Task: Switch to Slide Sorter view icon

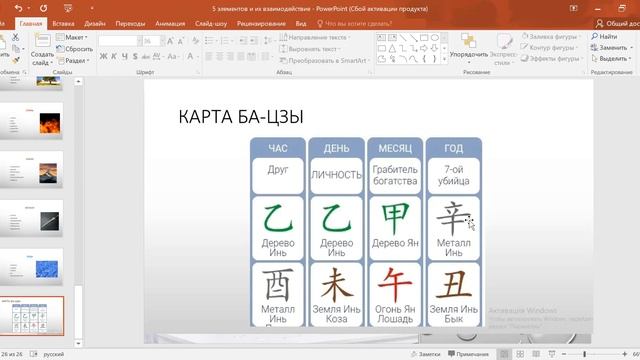Action: point(520,354)
